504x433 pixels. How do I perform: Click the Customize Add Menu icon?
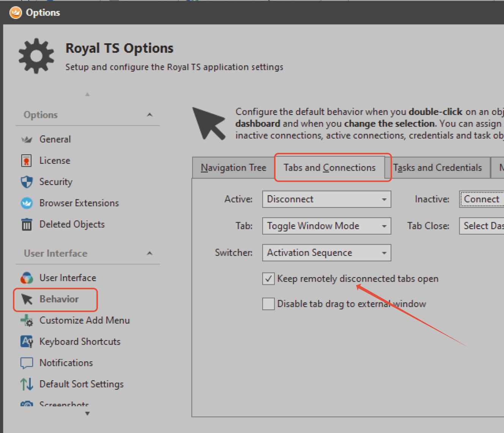tap(27, 320)
